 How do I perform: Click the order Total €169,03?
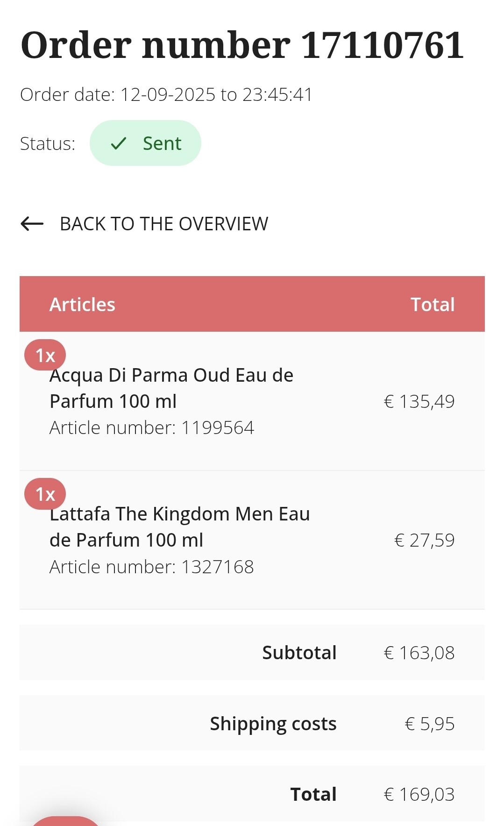pos(419,794)
